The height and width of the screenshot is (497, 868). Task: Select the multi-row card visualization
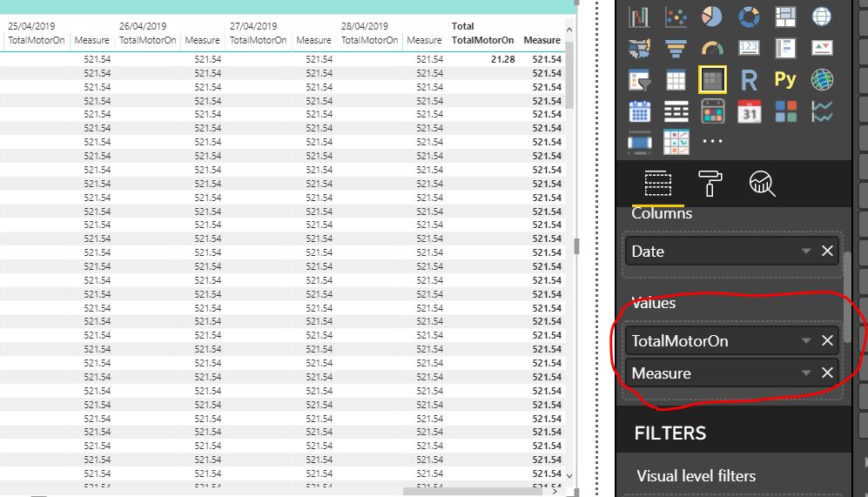(785, 48)
